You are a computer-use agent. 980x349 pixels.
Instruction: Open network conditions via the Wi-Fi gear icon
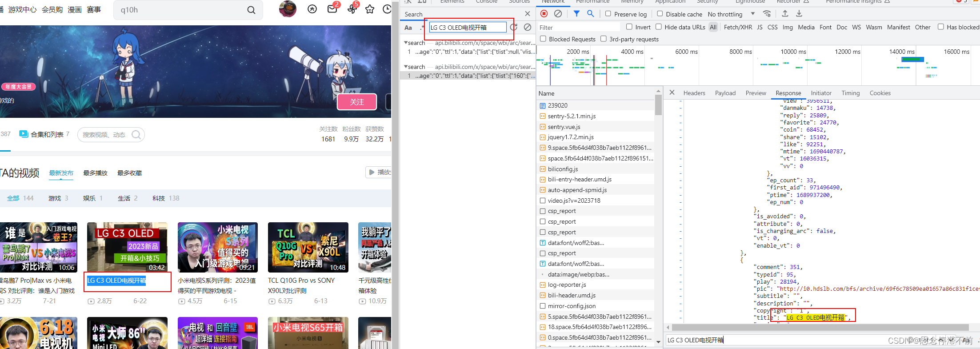coord(767,14)
